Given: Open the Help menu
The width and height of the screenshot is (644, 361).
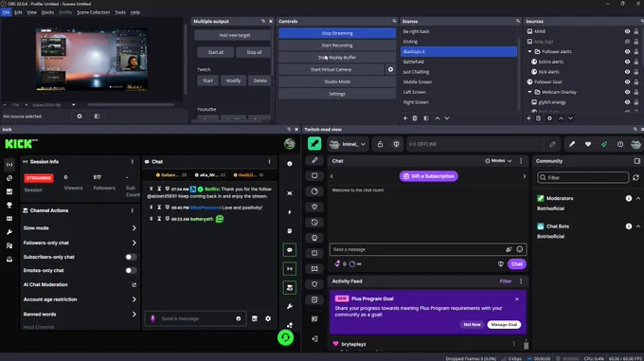Looking at the screenshot, I should [135, 12].
